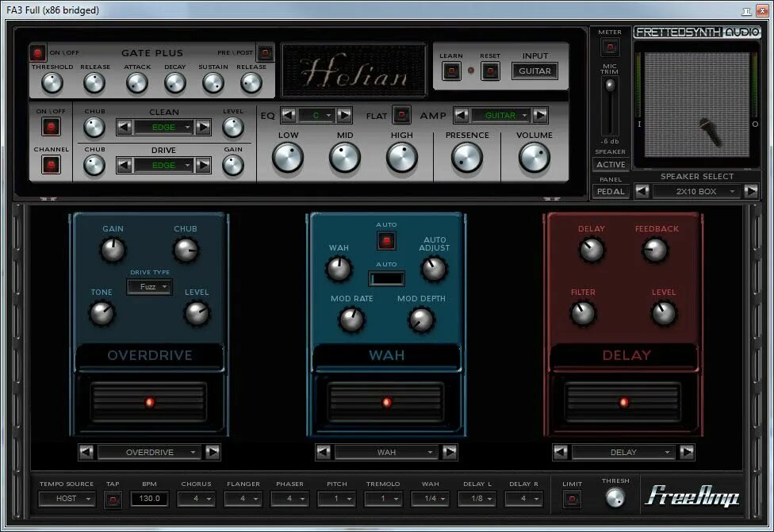Toggle the METER switch
Screen dimensions: 774x532
coord(610,48)
